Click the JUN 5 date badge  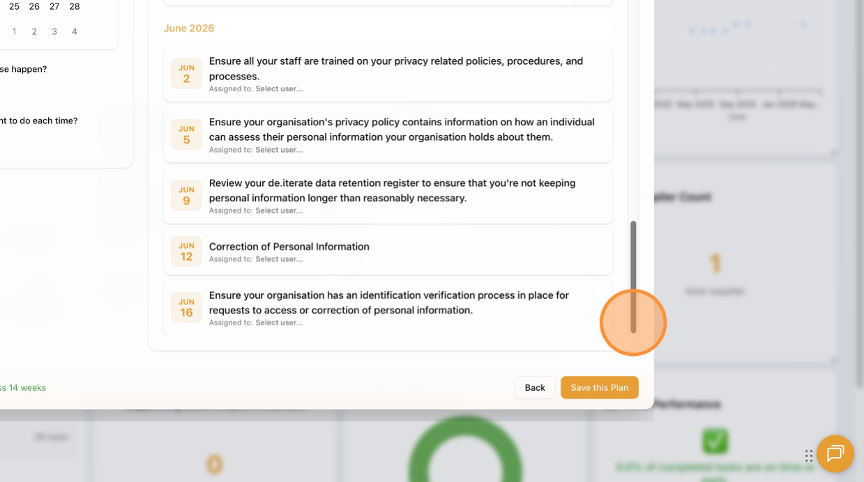186,134
